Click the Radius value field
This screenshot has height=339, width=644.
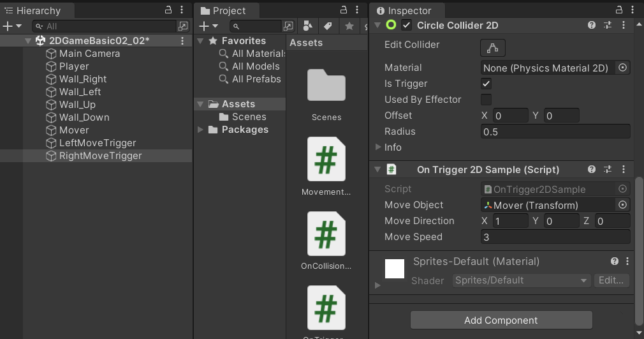pos(555,132)
